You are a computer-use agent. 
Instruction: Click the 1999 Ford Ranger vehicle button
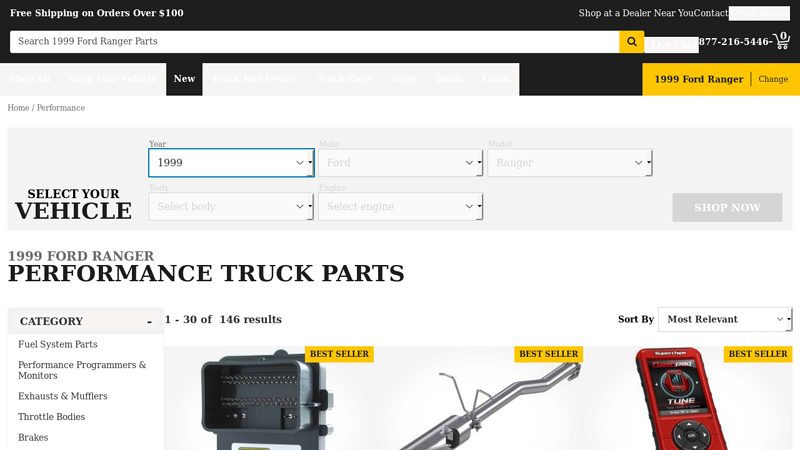698,79
